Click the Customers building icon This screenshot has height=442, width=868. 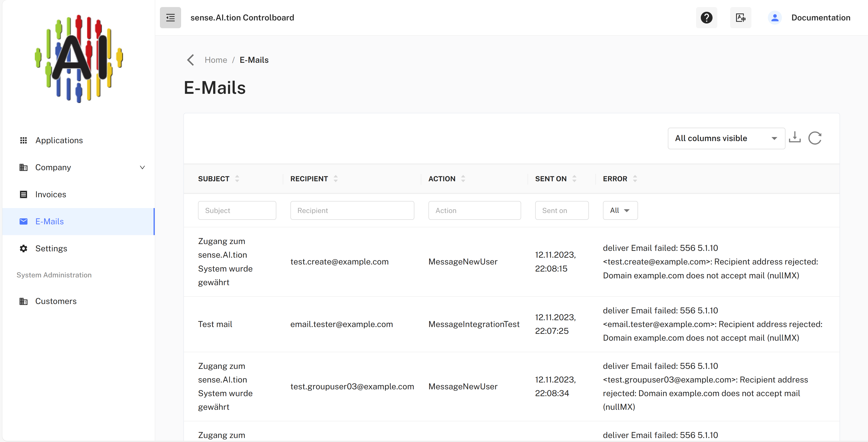23,301
